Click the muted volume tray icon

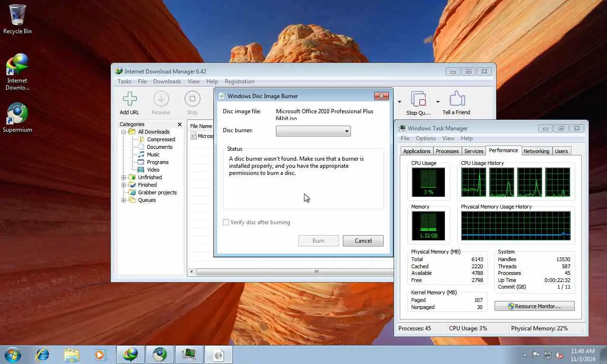559,355
